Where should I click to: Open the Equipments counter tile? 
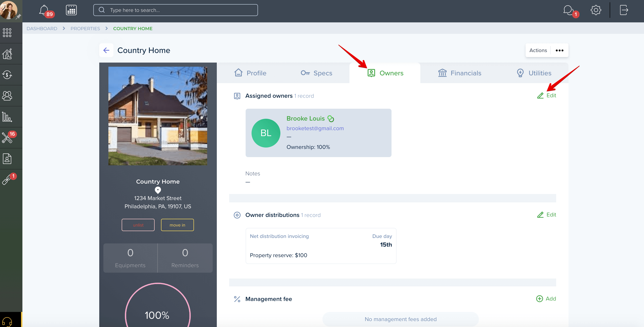coord(130,258)
